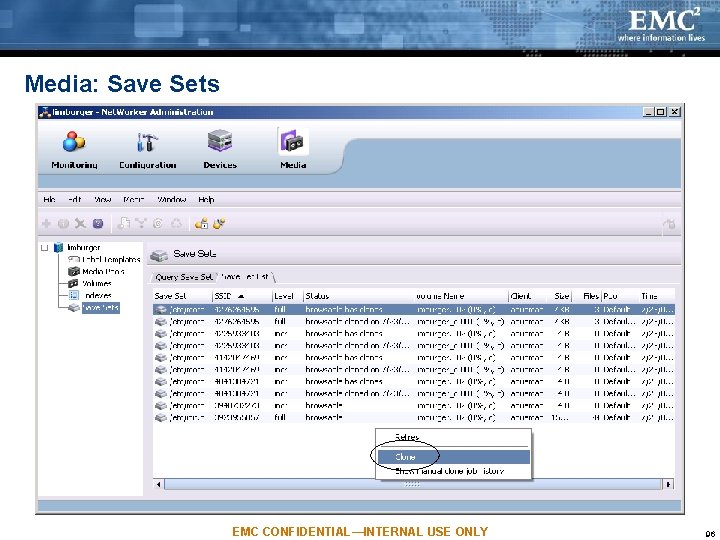Image resolution: width=720 pixels, height=540 pixels.
Task: Open the Media menu in menu bar
Action: click(134, 199)
